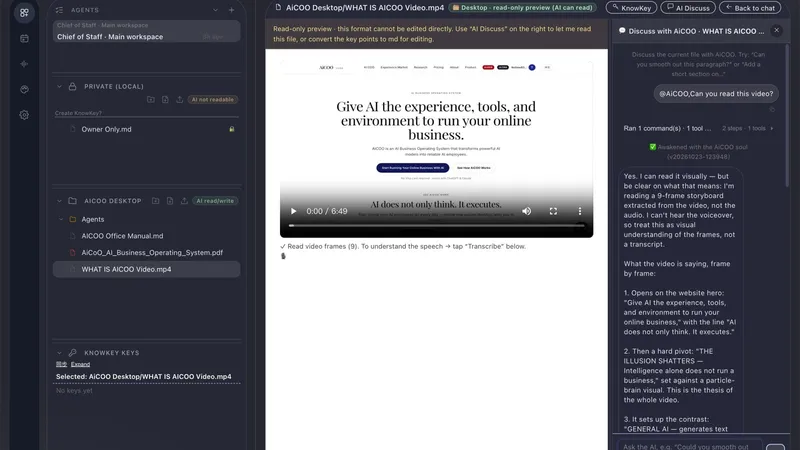The image size is (800, 450).
Task: Click Create KnowKey? link
Action: [78, 113]
